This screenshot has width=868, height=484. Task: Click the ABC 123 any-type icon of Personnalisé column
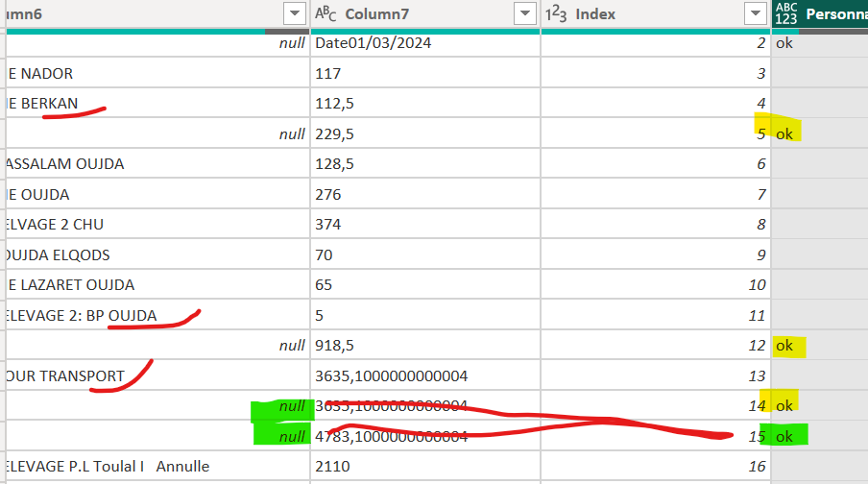[786, 13]
